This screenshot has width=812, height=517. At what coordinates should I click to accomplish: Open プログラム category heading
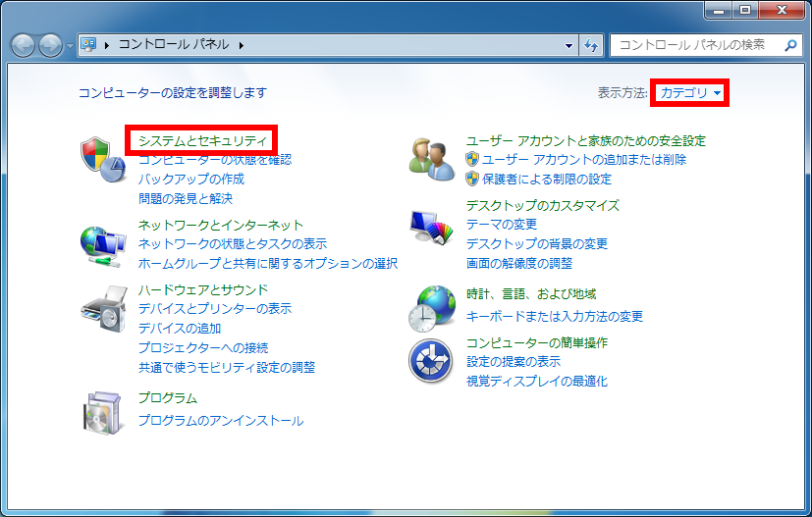click(168, 398)
